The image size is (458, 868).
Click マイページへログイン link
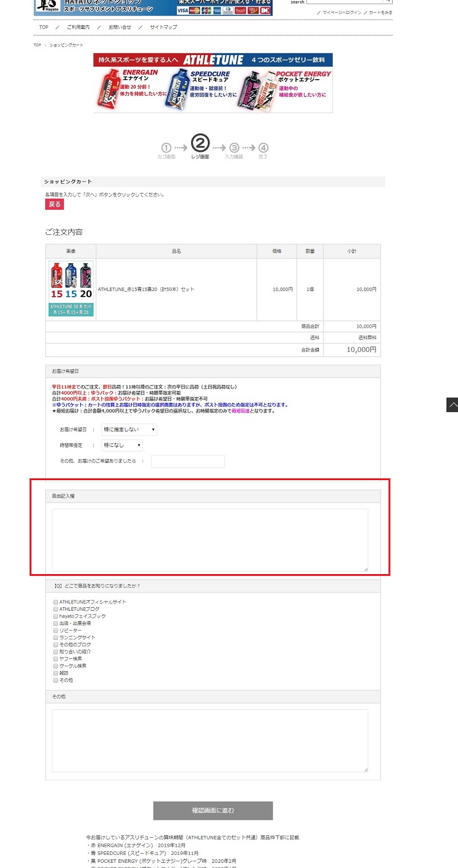click(342, 13)
